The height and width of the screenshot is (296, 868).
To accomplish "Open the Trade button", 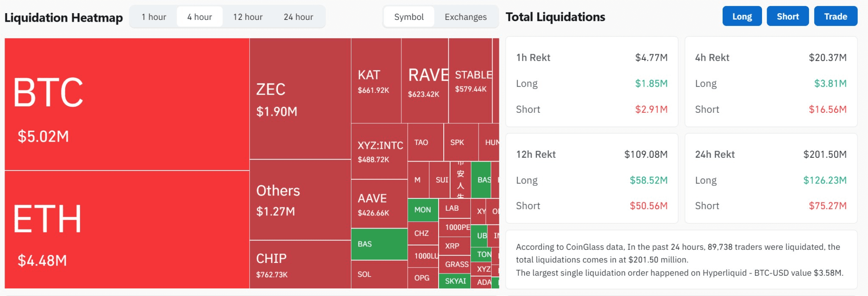I will [x=835, y=17].
